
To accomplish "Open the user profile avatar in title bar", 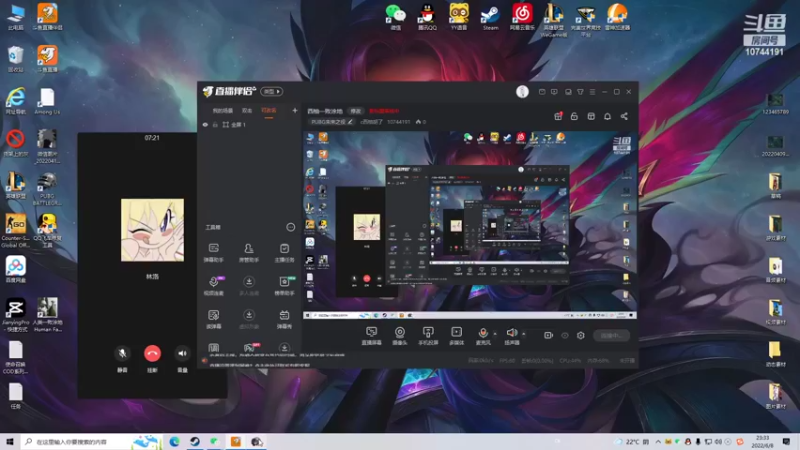I will pos(522,91).
